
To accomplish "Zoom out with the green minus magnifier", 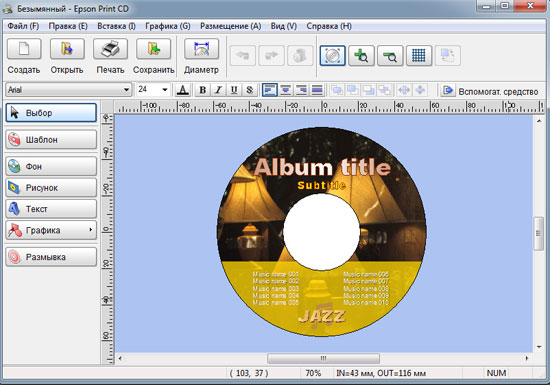I will pos(390,55).
